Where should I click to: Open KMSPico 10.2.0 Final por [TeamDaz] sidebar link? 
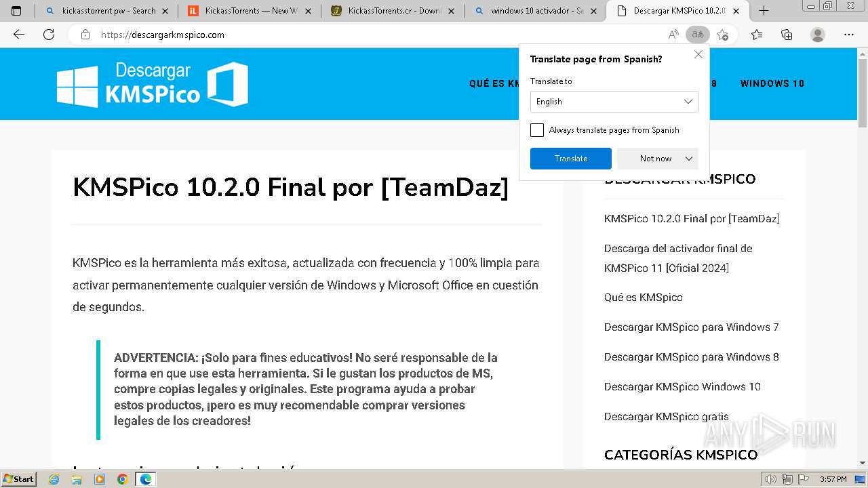(x=692, y=218)
